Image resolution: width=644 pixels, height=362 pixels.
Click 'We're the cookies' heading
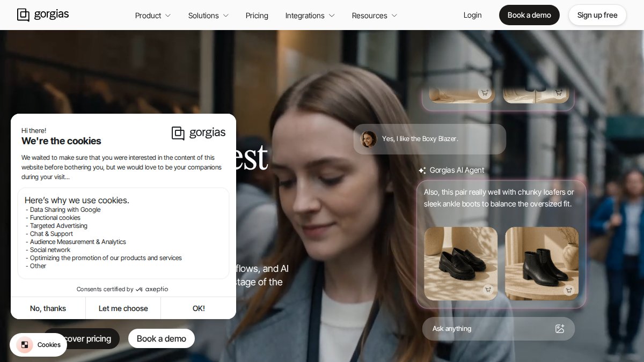coord(61,141)
